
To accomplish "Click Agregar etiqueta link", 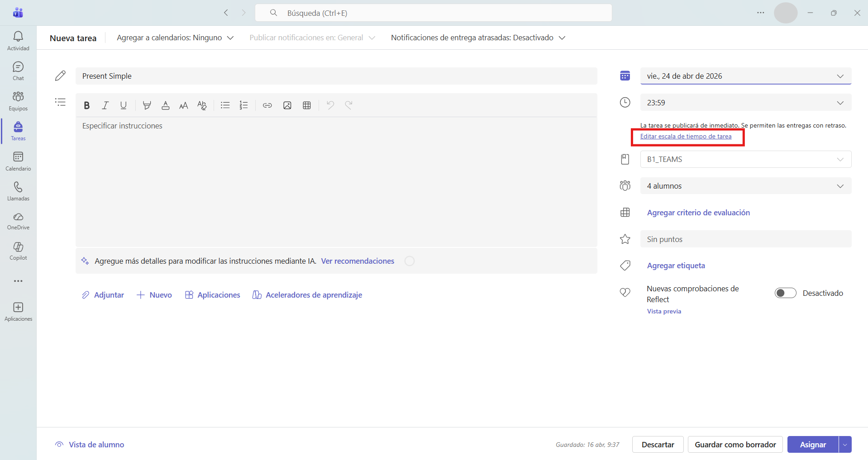I will [x=676, y=266].
